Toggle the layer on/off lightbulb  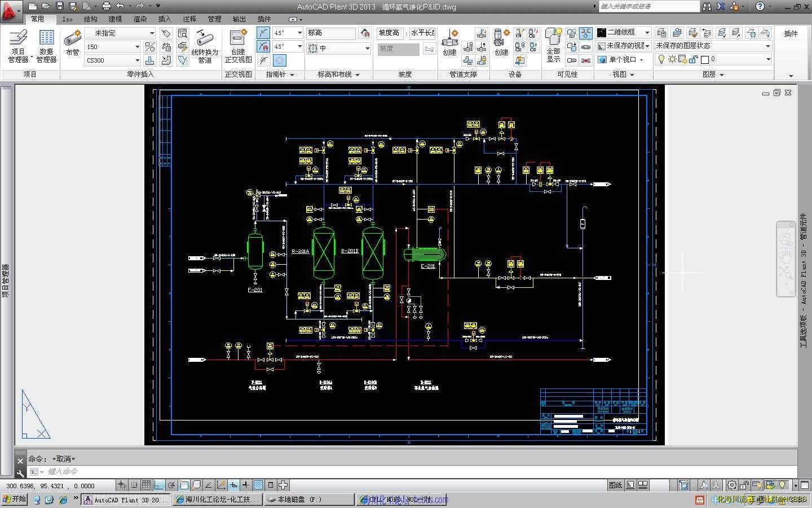click(661, 59)
